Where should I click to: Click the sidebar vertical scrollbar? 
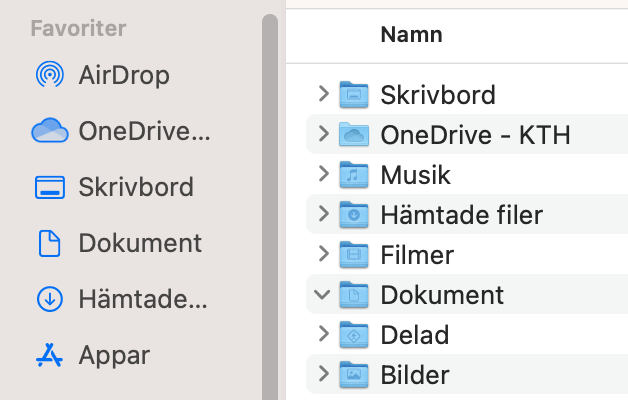[x=269, y=200]
